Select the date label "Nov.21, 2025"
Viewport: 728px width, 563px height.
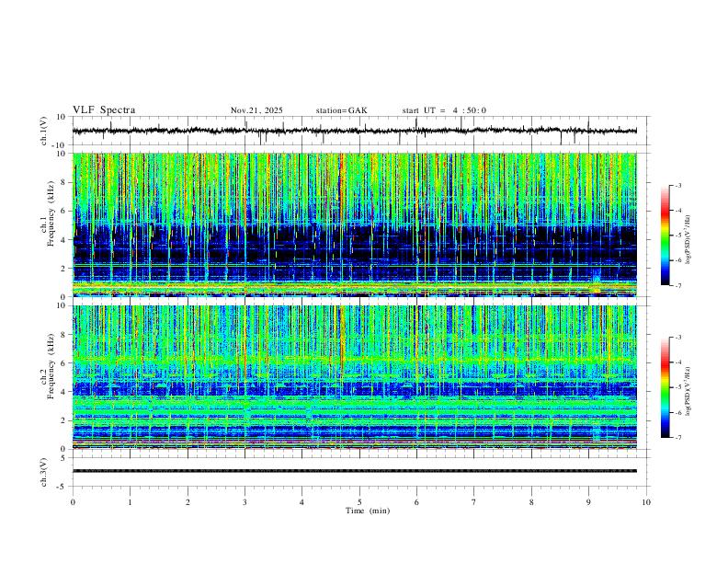256,110
